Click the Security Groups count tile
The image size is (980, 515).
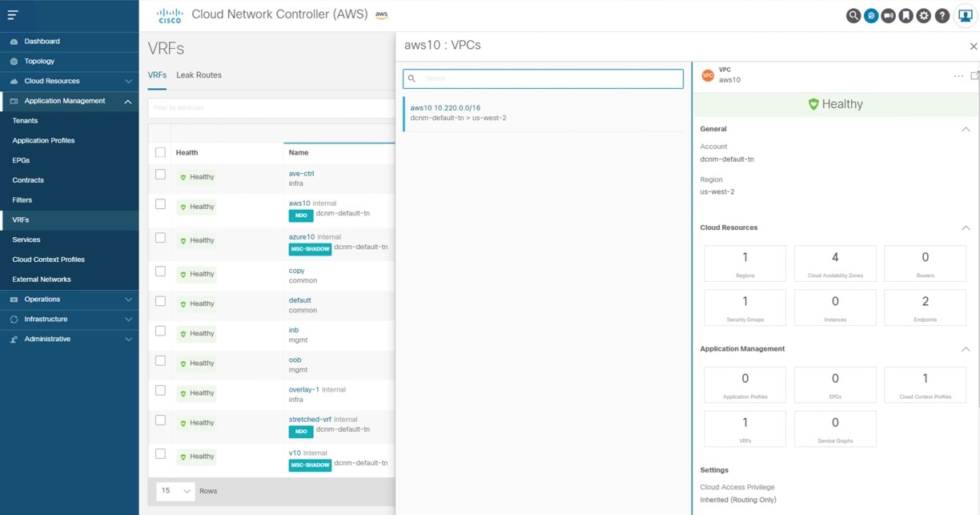pyautogui.click(x=745, y=308)
